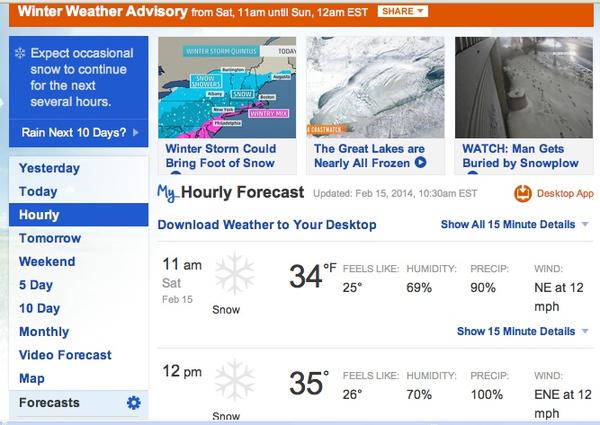Click the 12 pm snow weather icon
This screenshot has height=425, width=600.
[233, 385]
